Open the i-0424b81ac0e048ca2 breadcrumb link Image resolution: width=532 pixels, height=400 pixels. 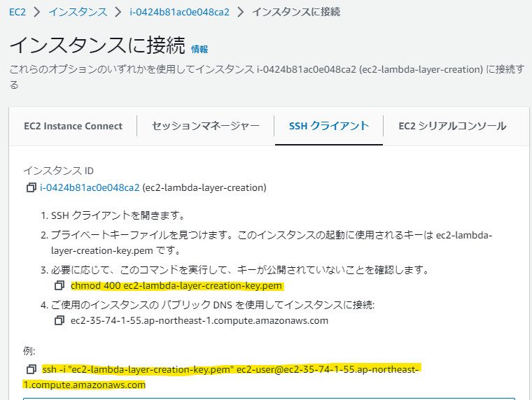coord(179,12)
